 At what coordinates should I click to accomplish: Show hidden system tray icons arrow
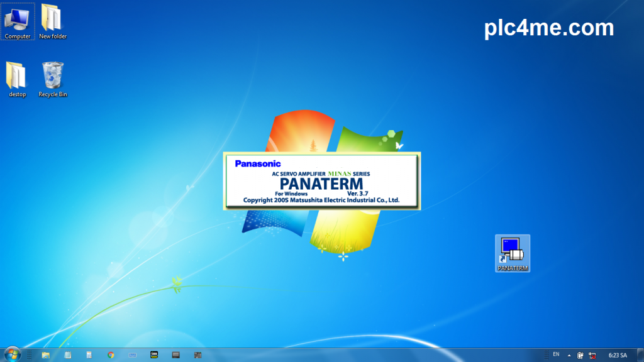click(x=569, y=355)
